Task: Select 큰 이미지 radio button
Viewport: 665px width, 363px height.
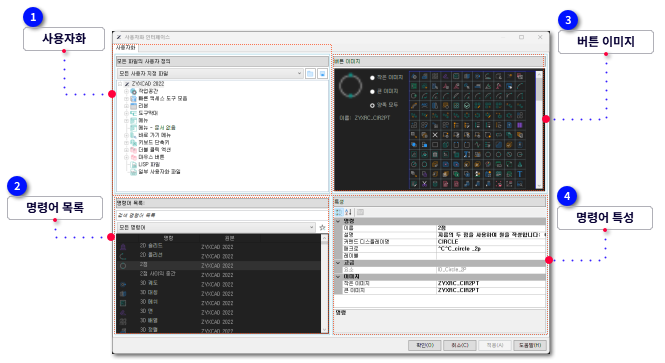Action: pyautogui.click(x=372, y=92)
